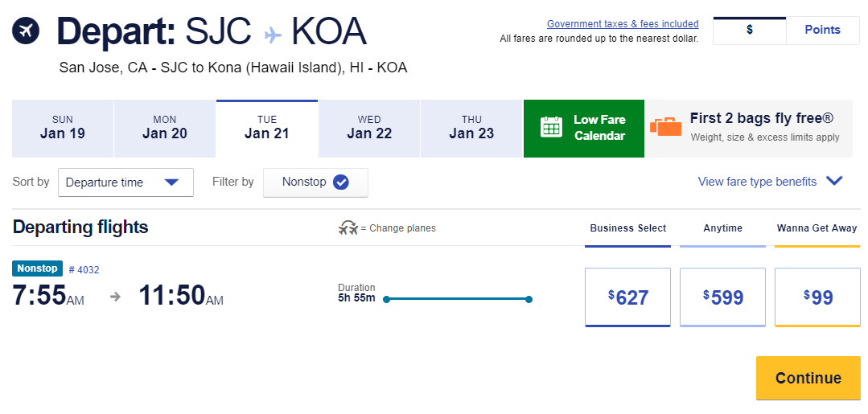Open Government taxes & fees included link
868x414 pixels.
pyautogui.click(x=623, y=24)
